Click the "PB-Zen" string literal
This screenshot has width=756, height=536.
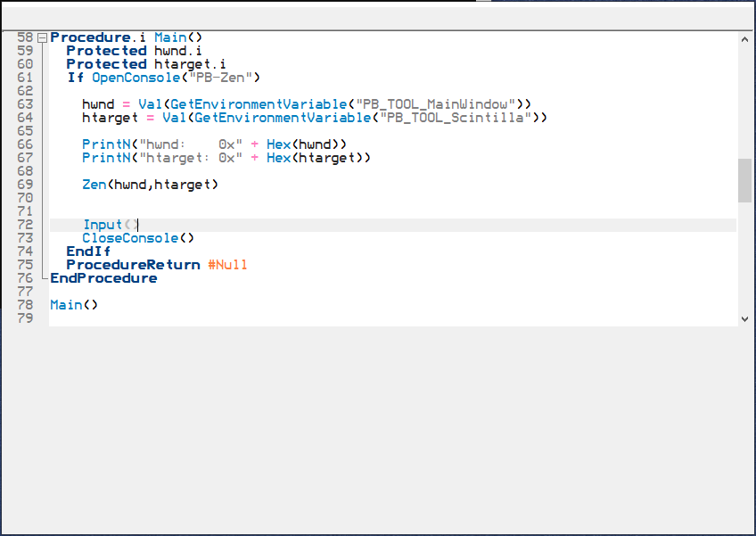[221, 78]
